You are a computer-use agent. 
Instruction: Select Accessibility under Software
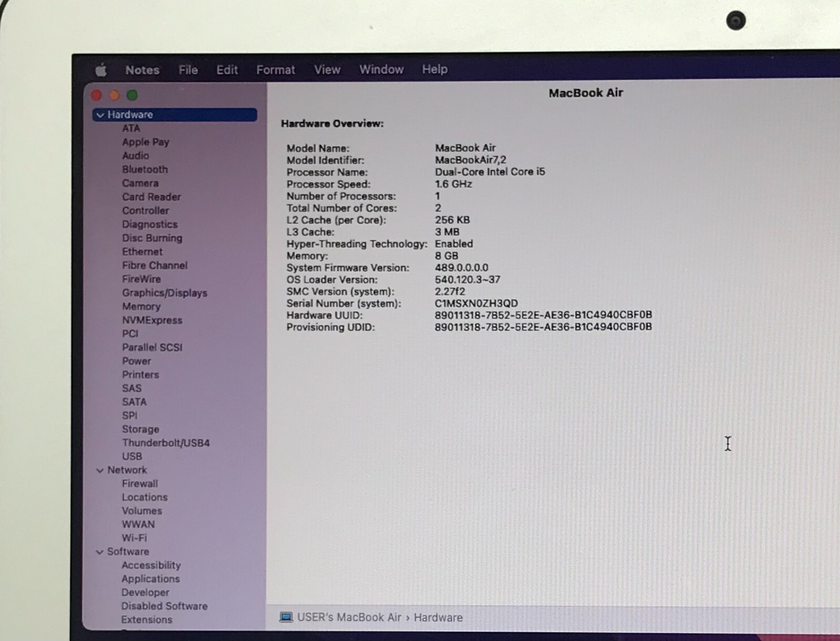(x=151, y=565)
